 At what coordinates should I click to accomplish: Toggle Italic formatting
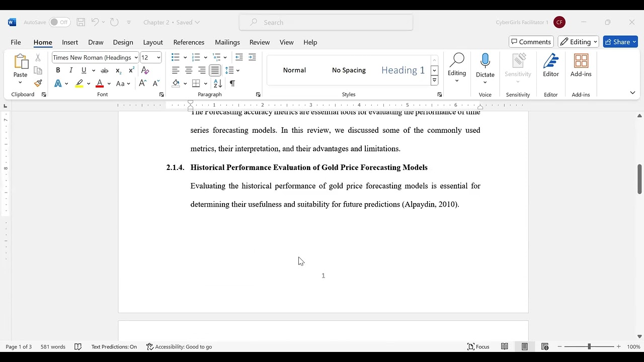[71, 70]
